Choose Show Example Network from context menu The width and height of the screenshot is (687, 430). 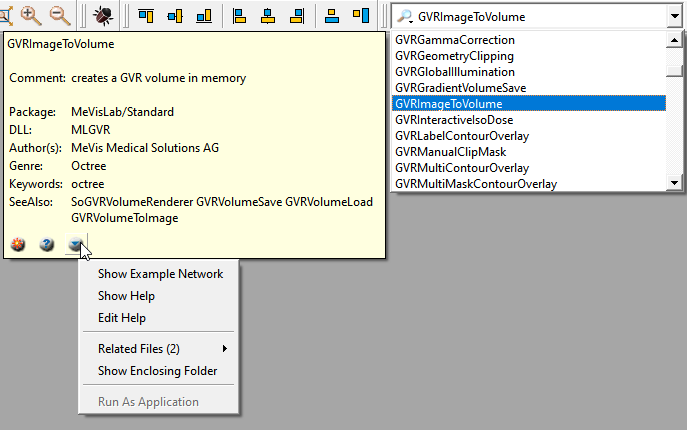[160, 274]
